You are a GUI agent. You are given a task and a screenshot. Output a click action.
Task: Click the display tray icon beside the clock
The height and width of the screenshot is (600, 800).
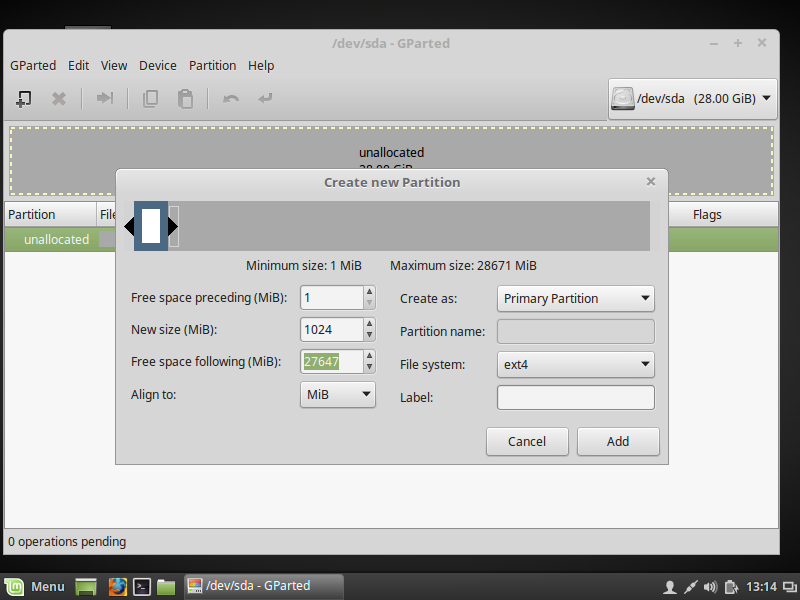coord(790,587)
